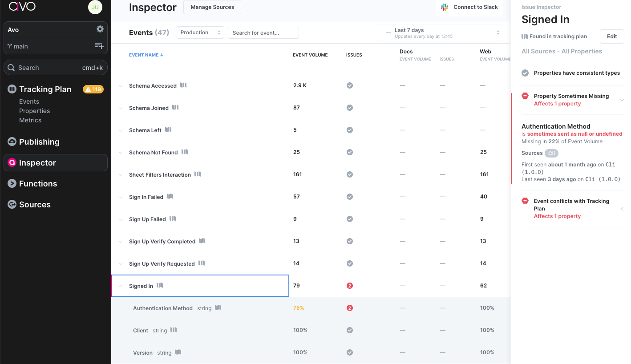Open the Publishing section icon
Screen dimensions: 631x364
point(11,142)
